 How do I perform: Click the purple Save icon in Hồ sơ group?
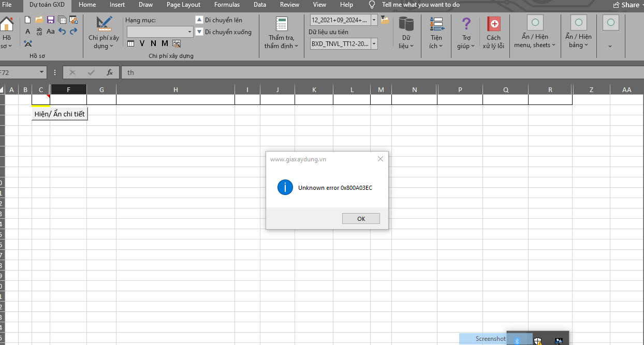coord(51,20)
